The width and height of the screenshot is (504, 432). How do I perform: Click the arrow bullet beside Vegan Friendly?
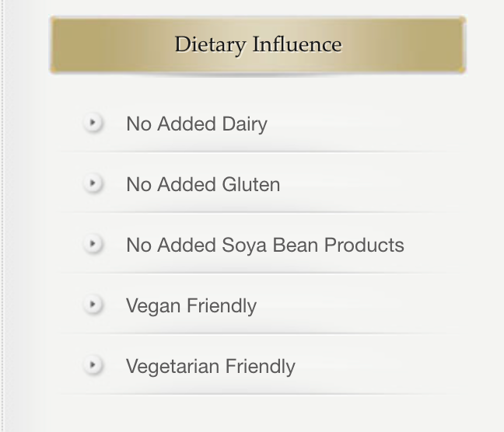93,305
